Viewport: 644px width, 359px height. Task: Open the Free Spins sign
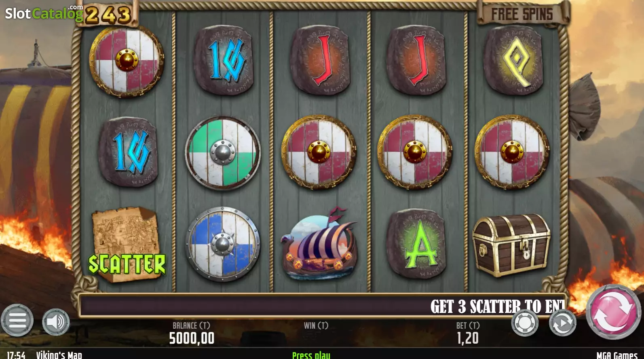(x=522, y=14)
